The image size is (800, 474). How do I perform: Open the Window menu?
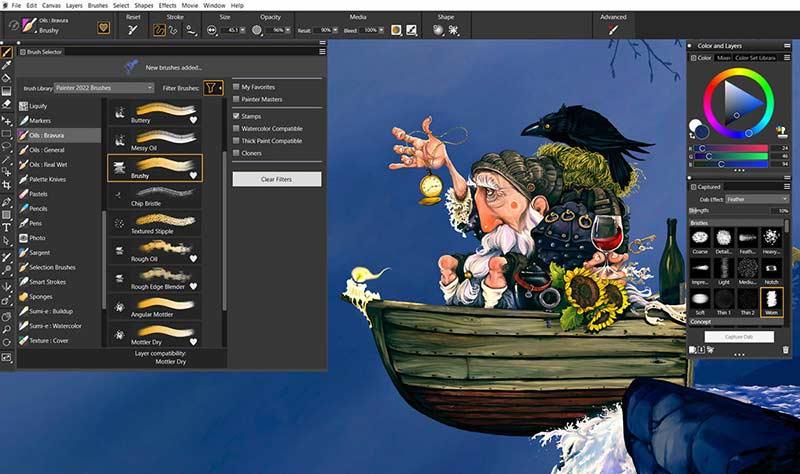[x=214, y=5]
